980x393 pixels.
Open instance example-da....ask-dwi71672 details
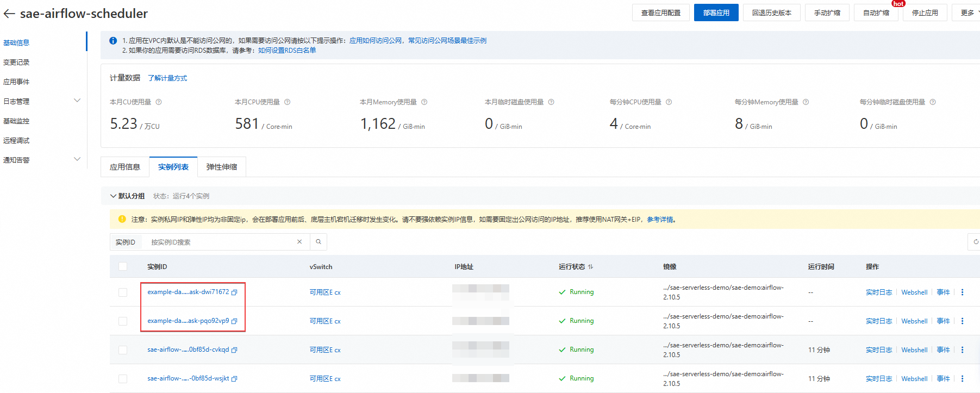pos(188,292)
